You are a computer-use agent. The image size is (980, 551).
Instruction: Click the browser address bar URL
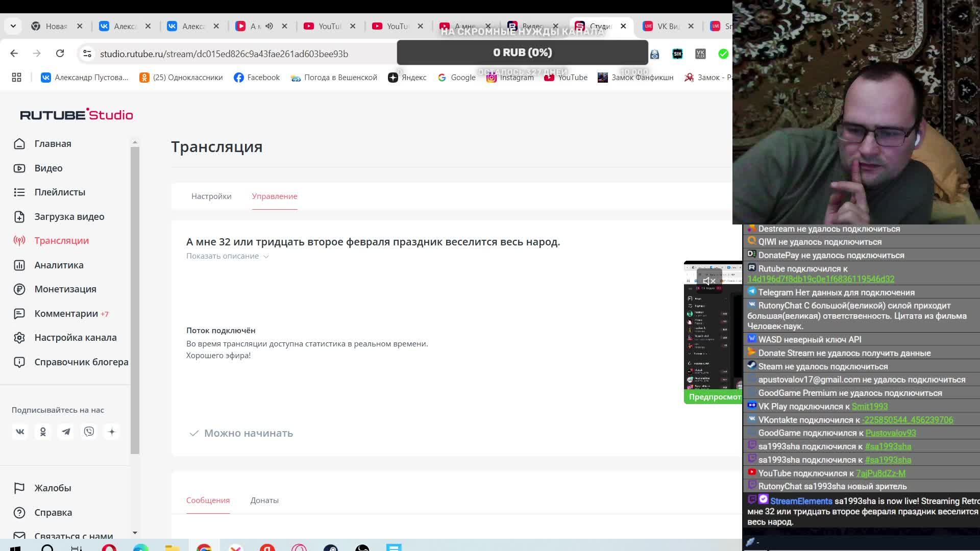pos(224,54)
